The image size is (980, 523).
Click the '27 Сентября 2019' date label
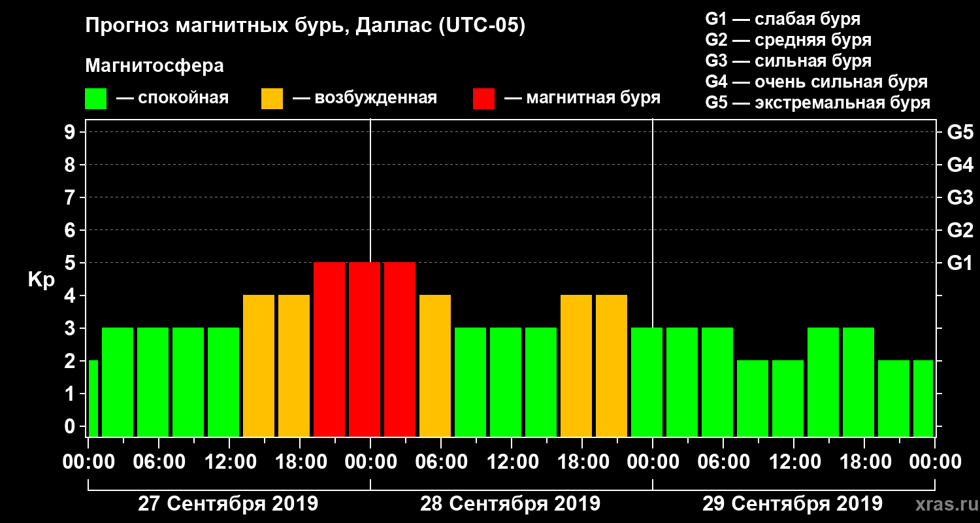pyautogui.click(x=228, y=504)
